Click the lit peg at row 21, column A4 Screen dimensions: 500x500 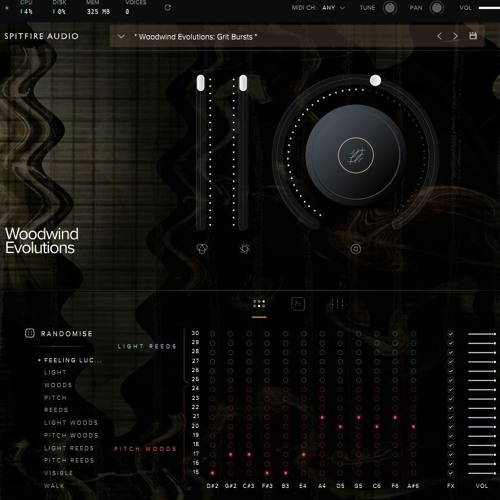point(322,417)
